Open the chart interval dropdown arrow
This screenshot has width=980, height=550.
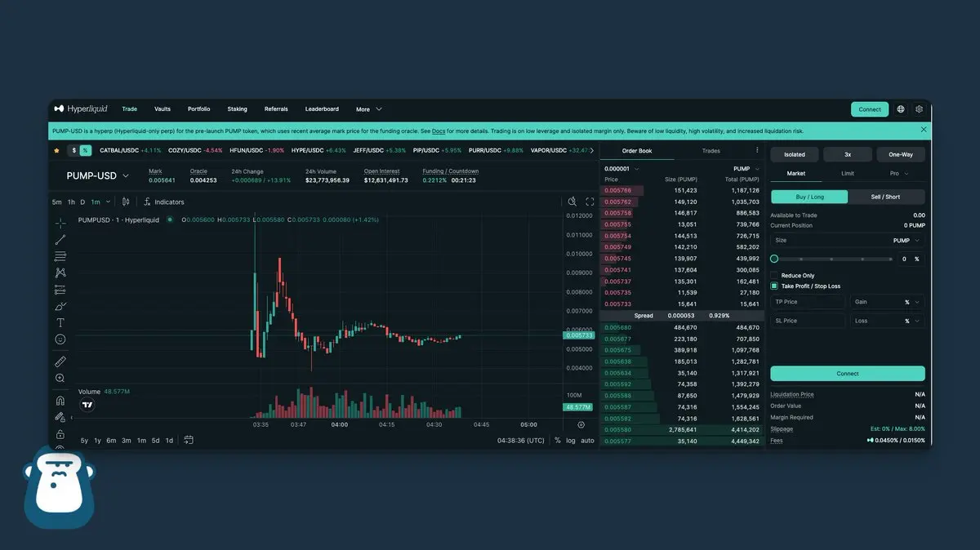click(109, 202)
